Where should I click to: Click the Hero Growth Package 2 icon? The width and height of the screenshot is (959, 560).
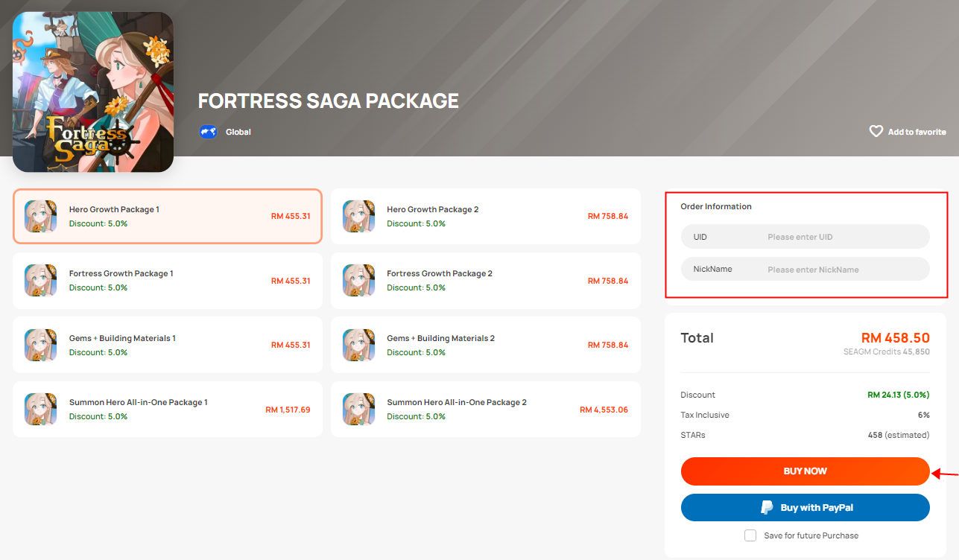[x=358, y=216]
